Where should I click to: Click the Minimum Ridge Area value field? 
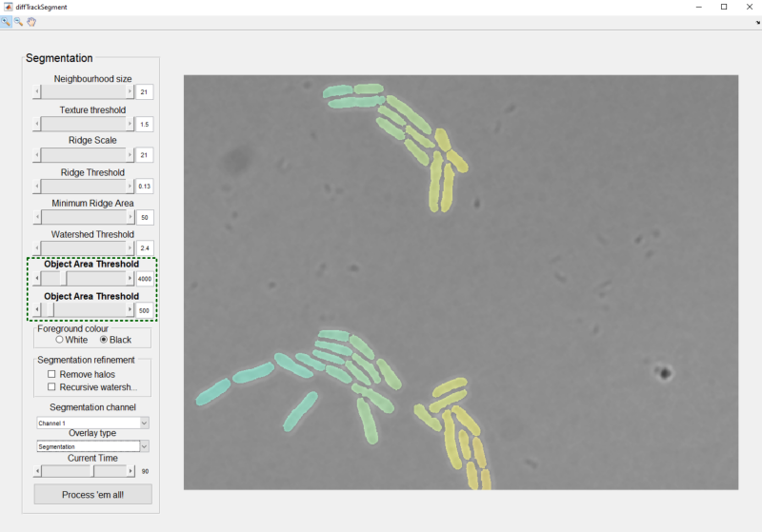(145, 217)
